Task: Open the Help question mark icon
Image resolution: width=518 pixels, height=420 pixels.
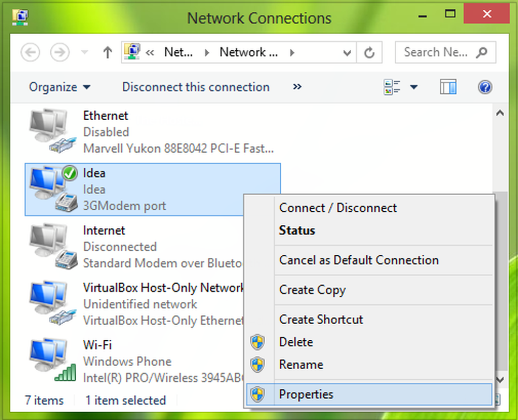Action: (x=485, y=87)
